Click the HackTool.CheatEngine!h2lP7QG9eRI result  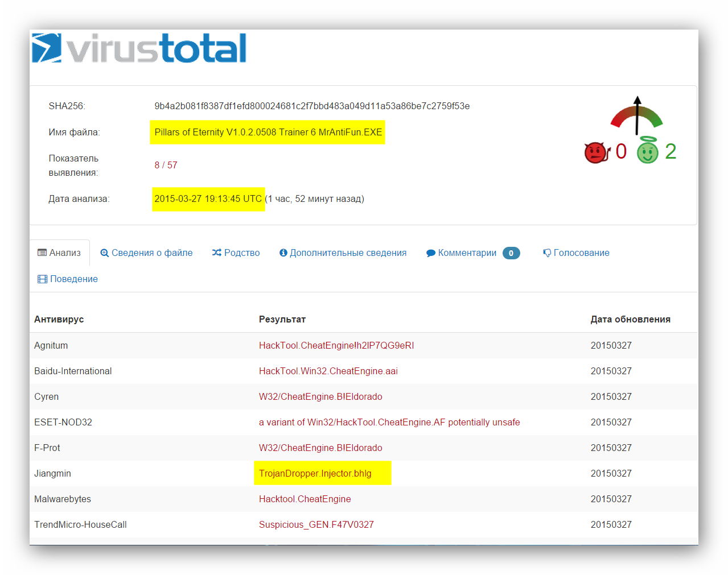pyautogui.click(x=336, y=345)
